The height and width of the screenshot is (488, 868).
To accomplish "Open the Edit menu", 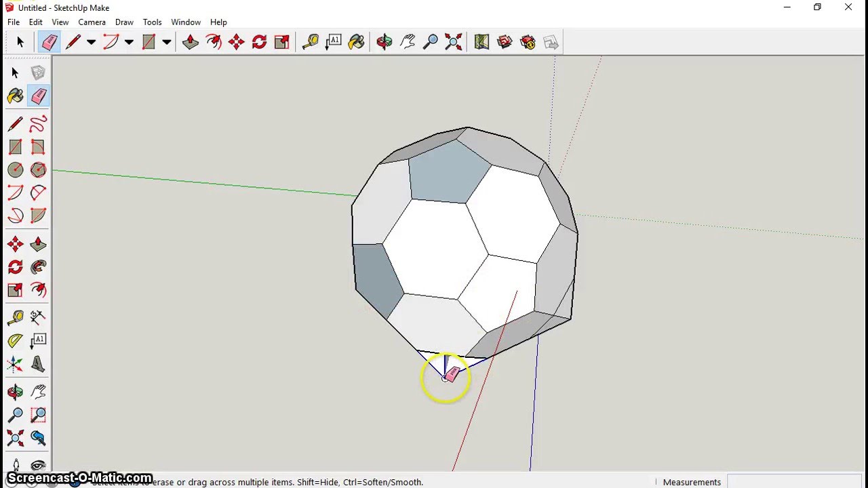I will coord(36,22).
